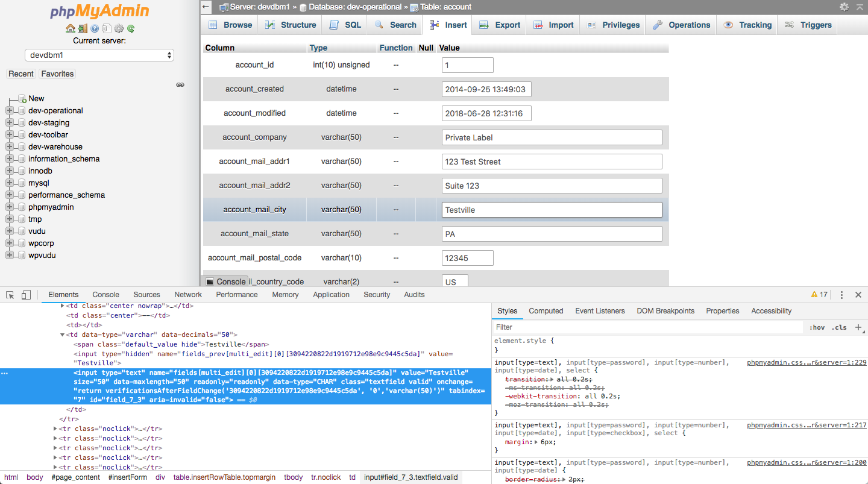Open the Tracking tab
The width and height of the screenshot is (868, 484).
[747, 25]
